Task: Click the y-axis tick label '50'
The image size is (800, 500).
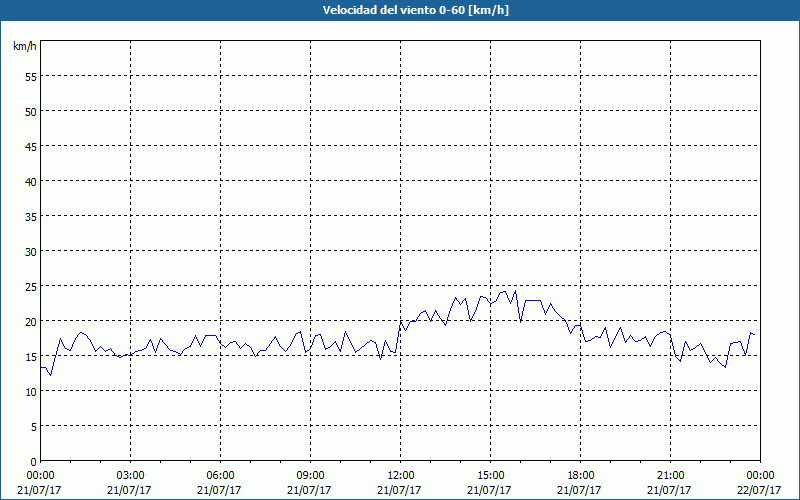Action: click(x=31, y=112)
